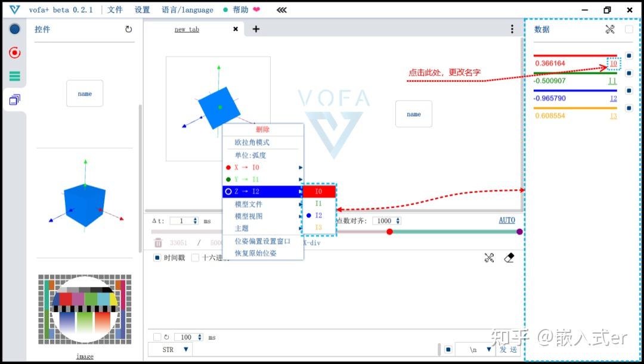Refresh the 控件 panel with the reload icon
Viewport: 644px width, 364px height.
coord(129,29)
